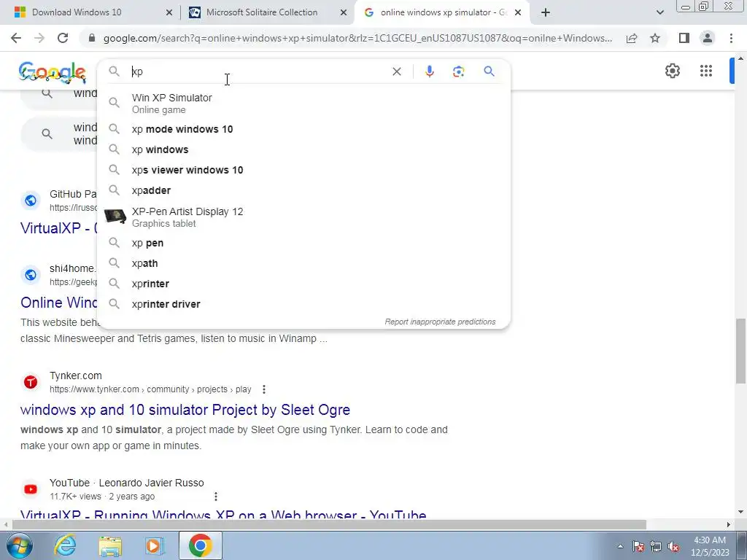Open the Chrome side panel
This screenshot has height=560, width=747.
pyautogui.click(x=684, y=38)
